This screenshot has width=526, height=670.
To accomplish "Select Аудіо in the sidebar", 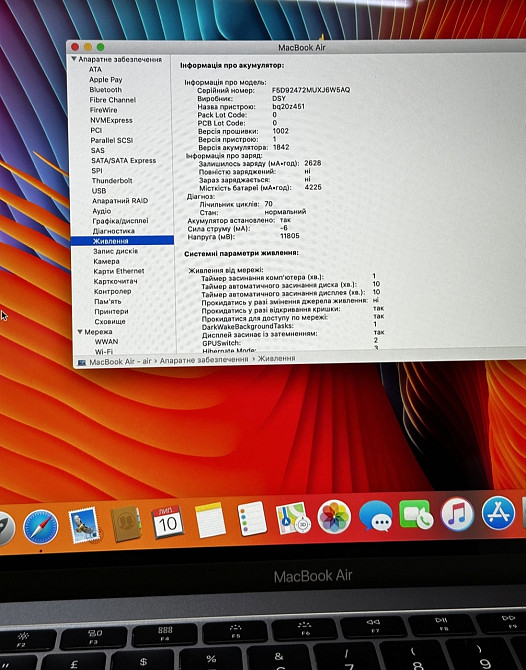I will [x=102, y=211].
